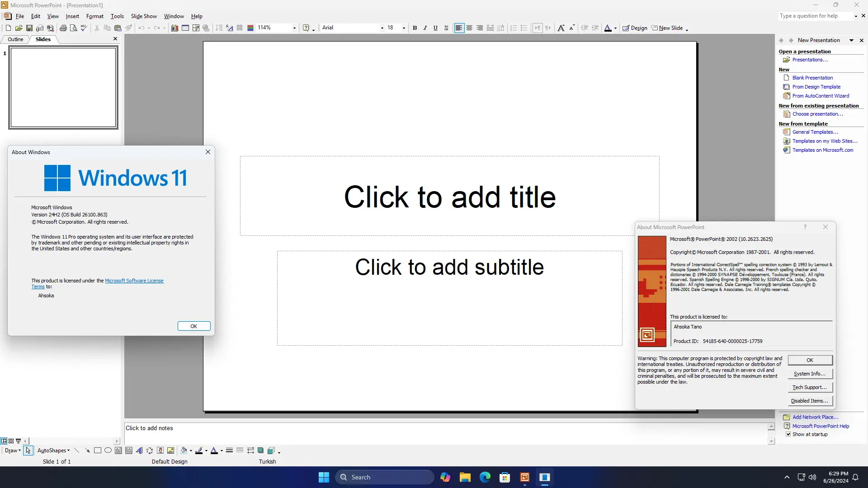Draw an arrow with the Arrow tool

87,450
